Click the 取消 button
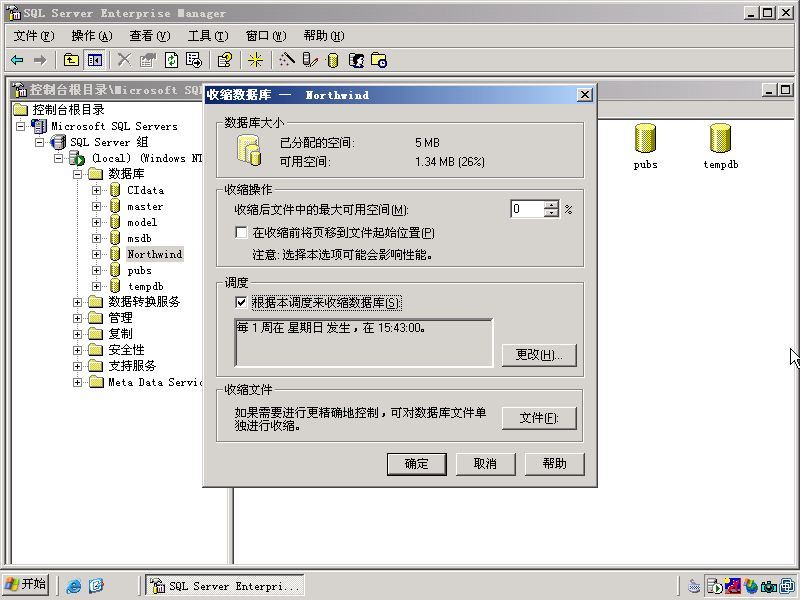This screenshot has width=800, height=600. click(485, 464)
